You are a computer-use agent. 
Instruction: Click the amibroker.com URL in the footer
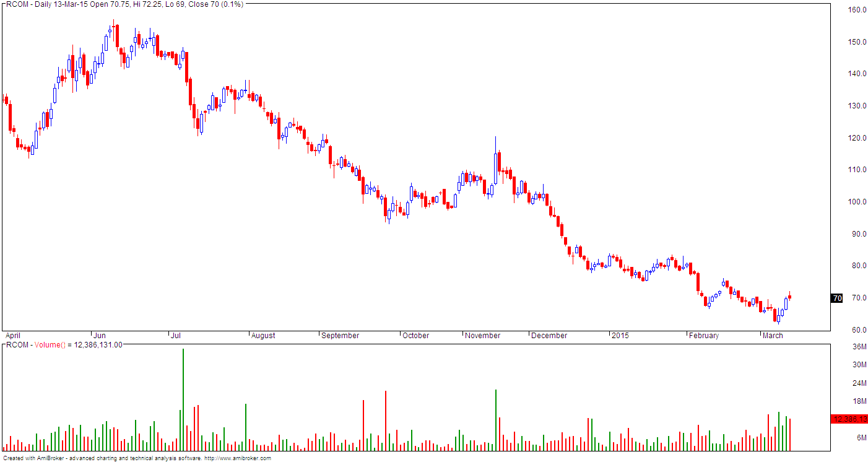click(238, 458)
